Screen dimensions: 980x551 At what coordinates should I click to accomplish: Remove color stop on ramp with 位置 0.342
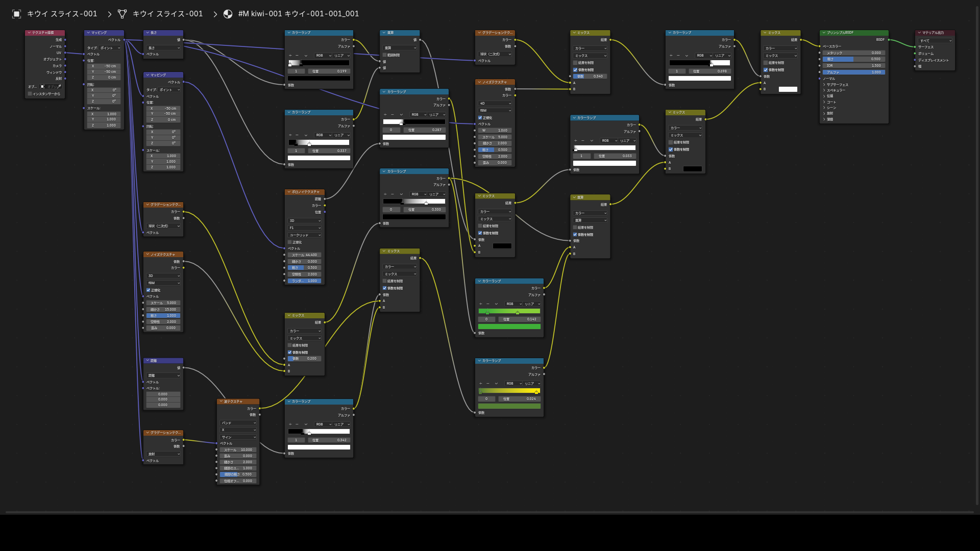297,424
